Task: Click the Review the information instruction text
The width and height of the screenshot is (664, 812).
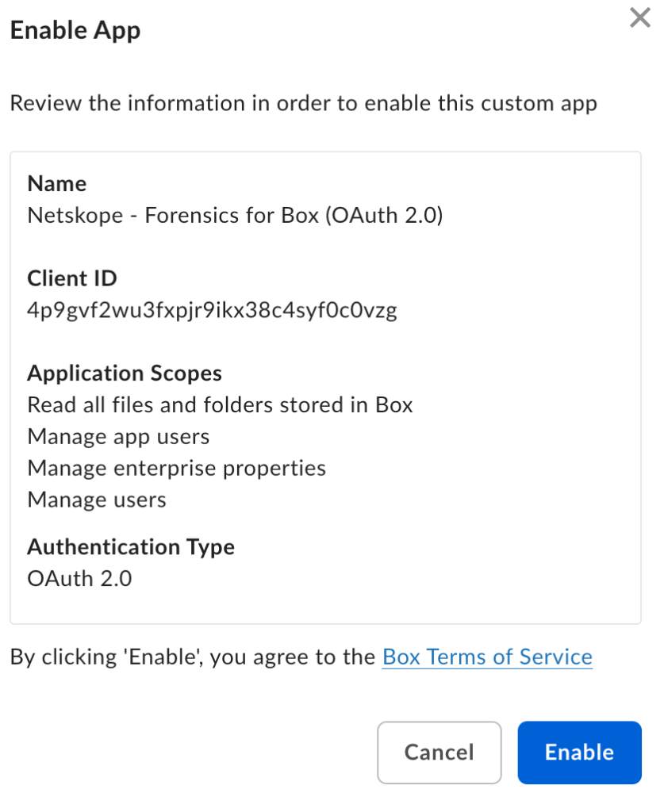Action: (304, 103)
